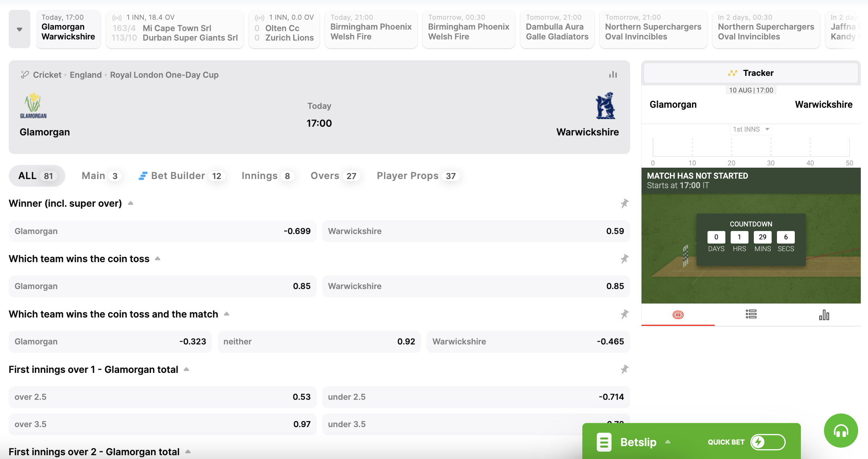Image resolution: width=868 pixels, height=459 pixels.
Task: Collapse the Winner (incl. super over) section
Action: [x=131, y=203]
